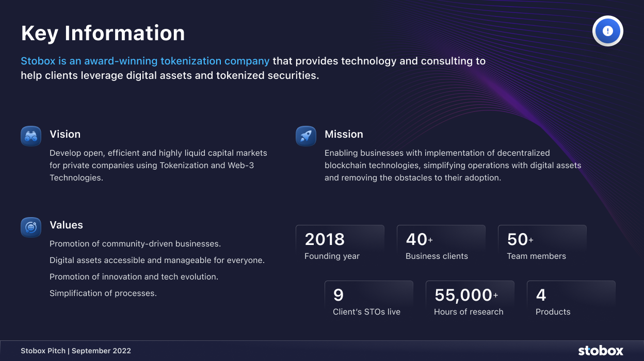Screen dimensions: 644x361
Task: Click the stobox logo in footer
Action: (x=601, y=351)
